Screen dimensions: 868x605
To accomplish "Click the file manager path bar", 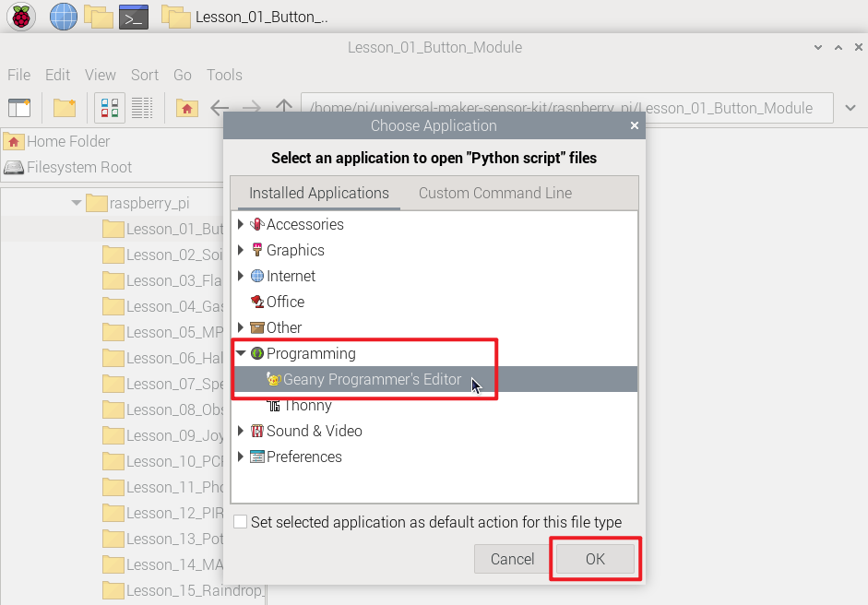I will [x=567, y=108].
